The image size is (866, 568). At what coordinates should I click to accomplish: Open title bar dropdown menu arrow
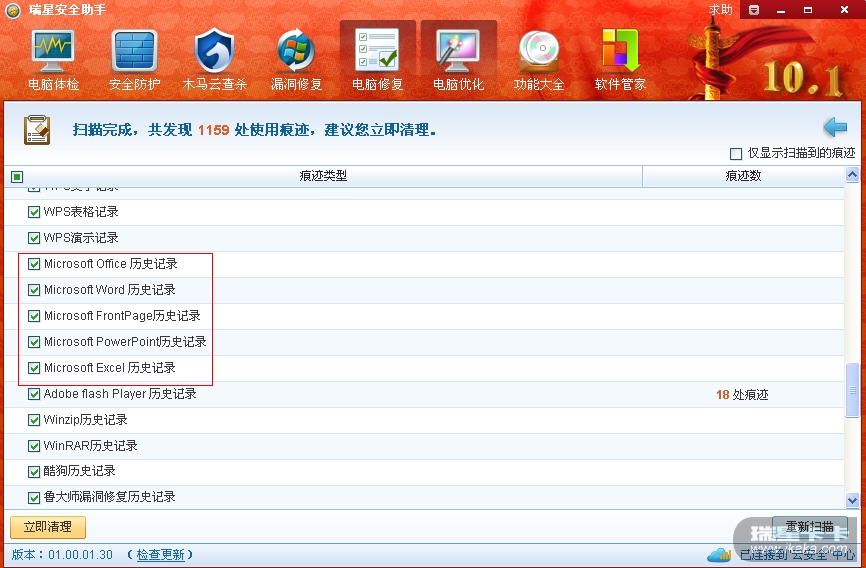[x=753, y=10]
